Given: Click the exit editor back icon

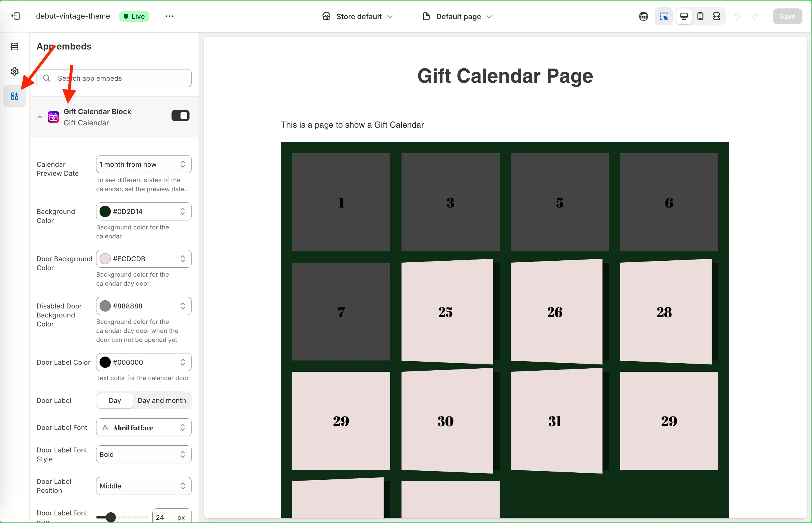Looking at the screenshot, I should click(16, 16).
